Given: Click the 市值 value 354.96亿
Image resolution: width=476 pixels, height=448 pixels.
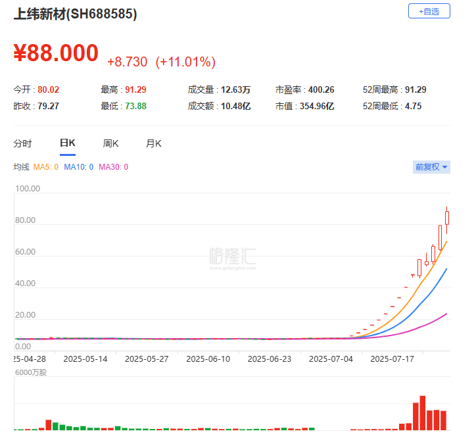Looking at the screenshot, I should point(317,106).
